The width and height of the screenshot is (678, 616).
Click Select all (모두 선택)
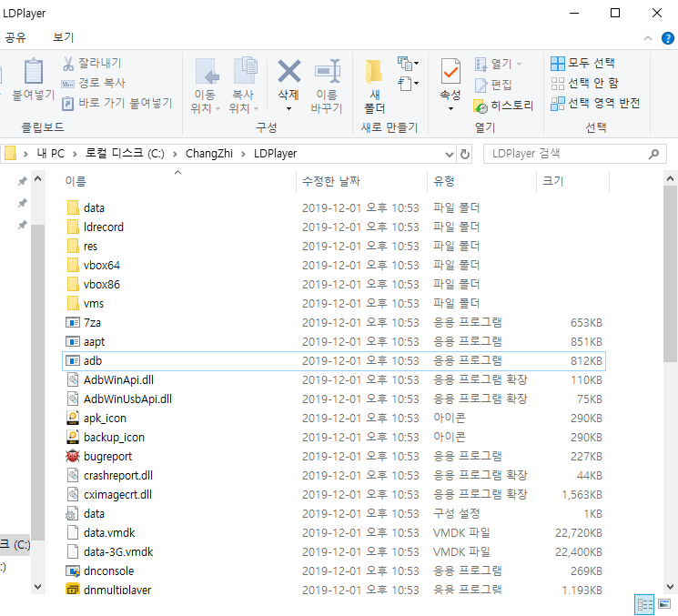[582, 63]
